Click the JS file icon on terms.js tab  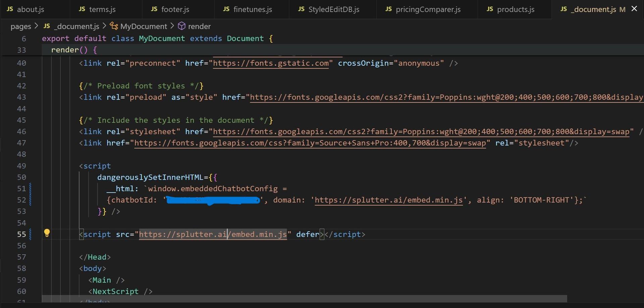[82, 9]
